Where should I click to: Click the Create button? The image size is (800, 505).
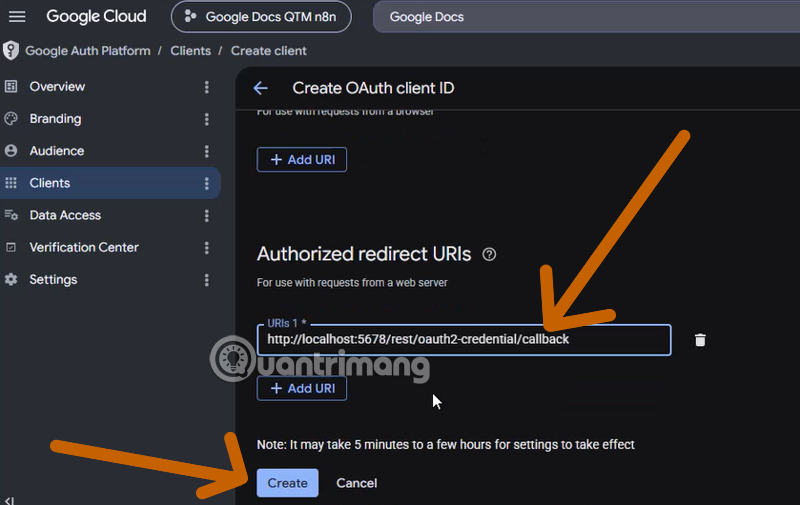[x=287, y=483]
